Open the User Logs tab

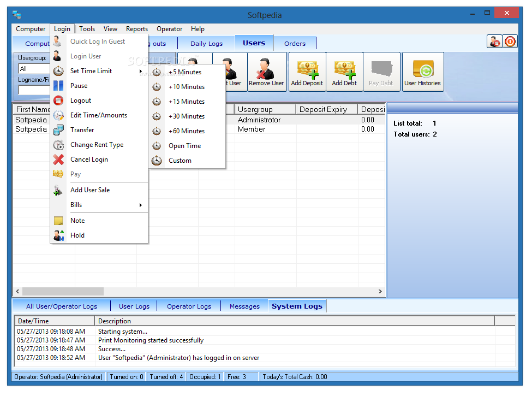(134, 306)
